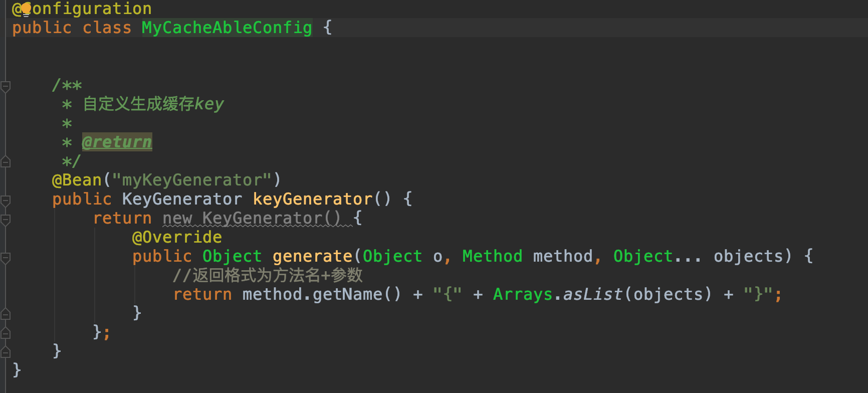Screen dimensions: 868x393
Task: Collapse the Javadoc comment fold marker
Action: click(6, 86)
